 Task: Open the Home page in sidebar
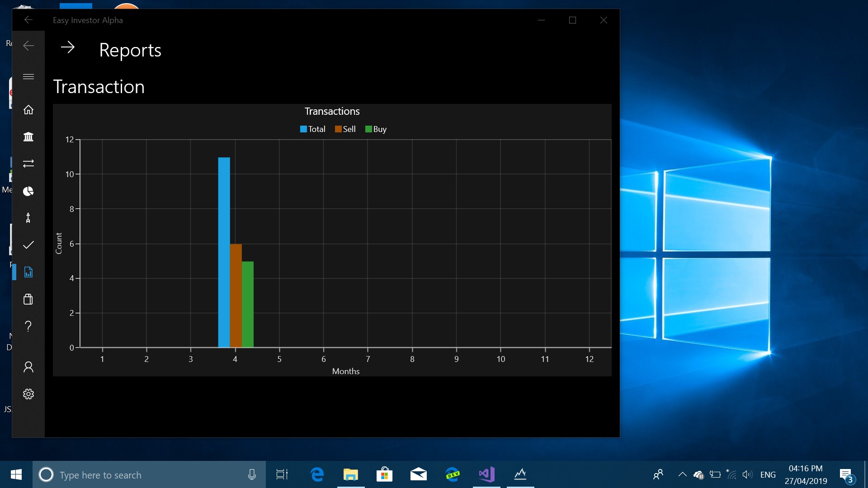(x=28, y=110)
